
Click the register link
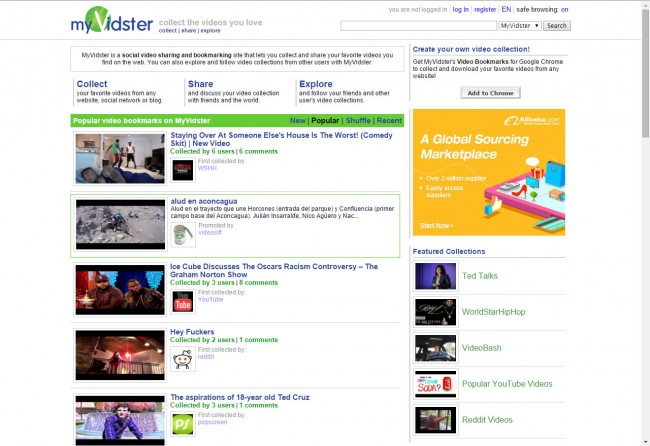(485, 9)
